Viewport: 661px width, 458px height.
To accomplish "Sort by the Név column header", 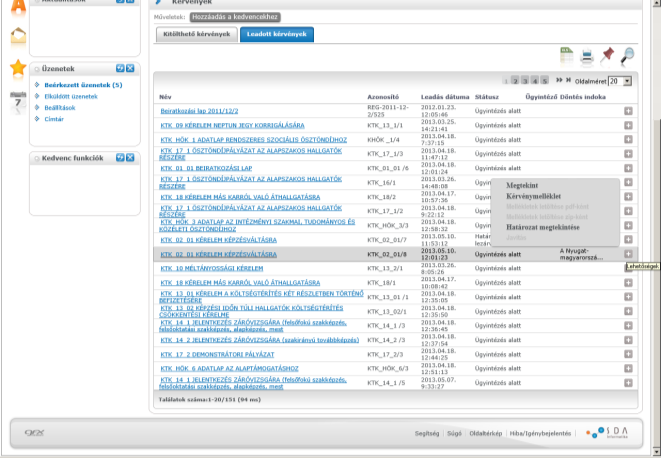I will click(x=165, y=97).
